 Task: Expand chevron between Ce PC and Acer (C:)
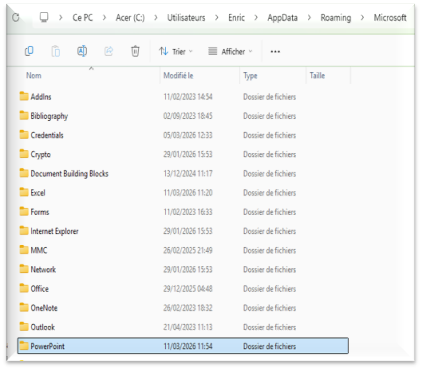[x=104, y=17]
